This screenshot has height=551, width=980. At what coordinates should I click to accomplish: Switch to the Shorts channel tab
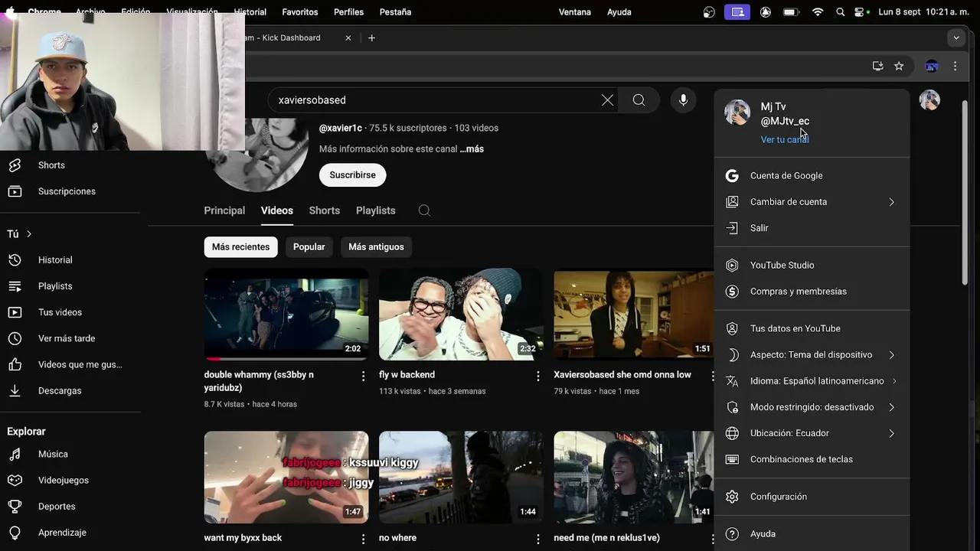point(325,210)
